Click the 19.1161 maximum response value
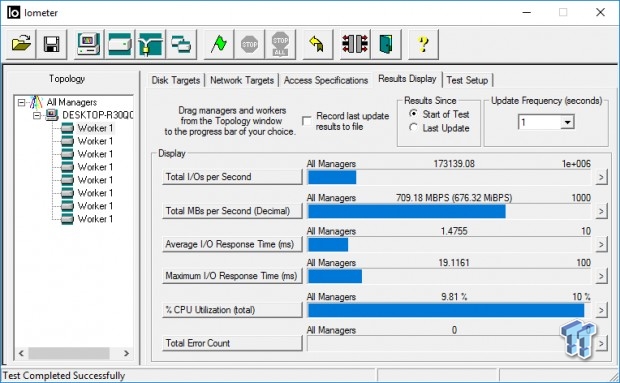Image resolution: width=620 pixels, height=383 pixels. pos(454,263)
